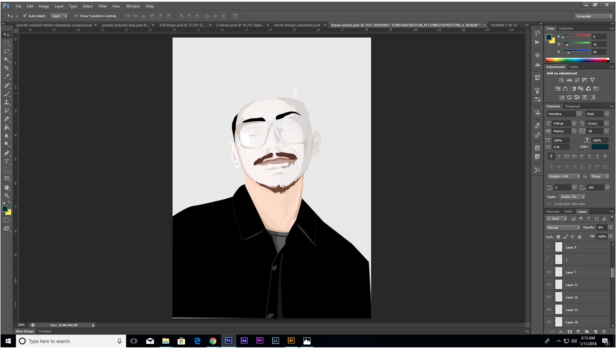
Task: Select the Magic Wand tool
Action: pos(7,60)
